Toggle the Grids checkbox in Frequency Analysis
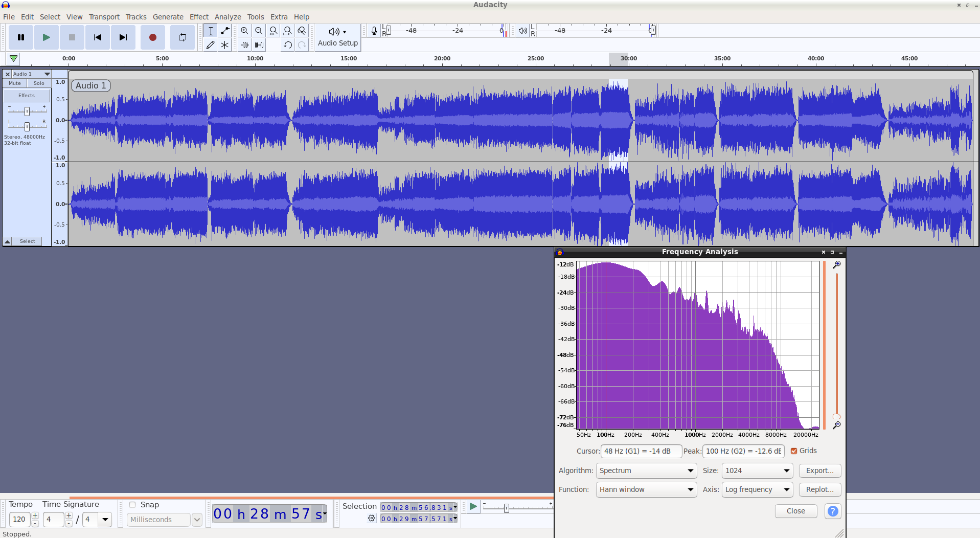The width and height of the screenshot is (980, 538). click(x=794, y=451)
